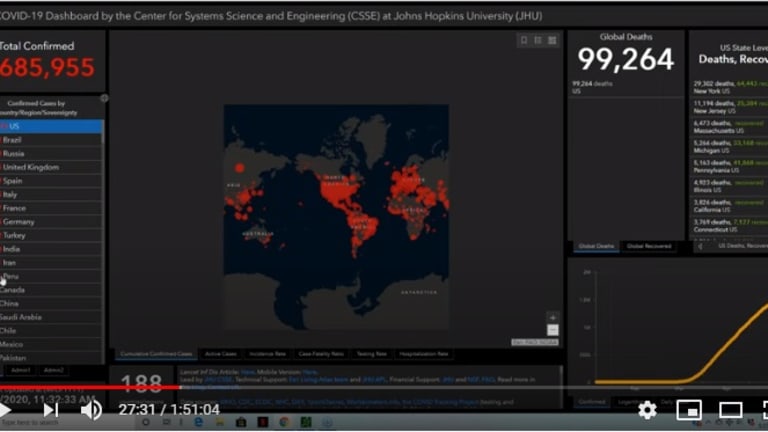
Task: Select US in the country list
Action: tap(51, 126)
